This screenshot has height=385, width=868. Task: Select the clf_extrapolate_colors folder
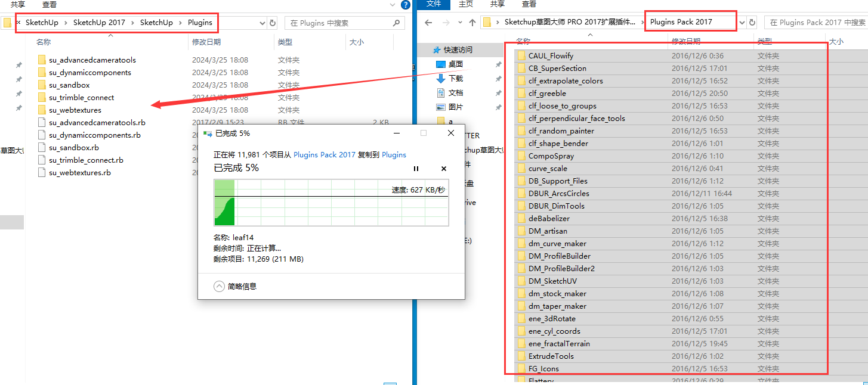point(566,81)
